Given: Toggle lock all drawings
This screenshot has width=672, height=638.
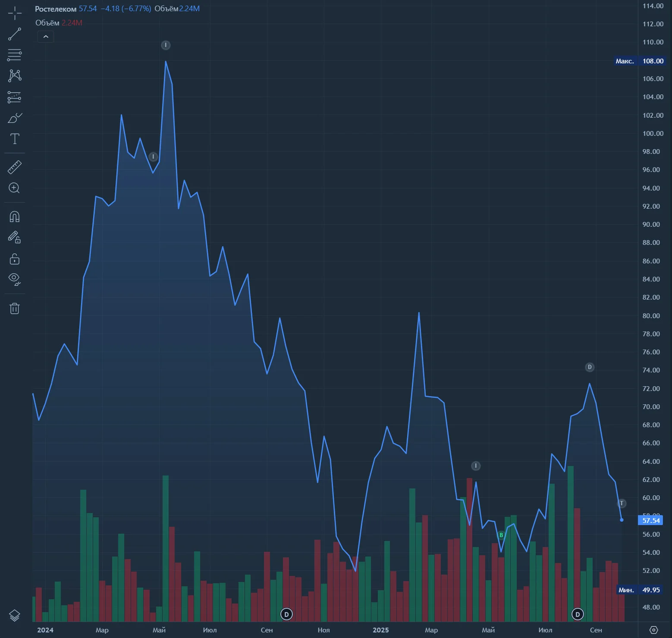Looking at the screenshot, I should (x=15, y=259).
